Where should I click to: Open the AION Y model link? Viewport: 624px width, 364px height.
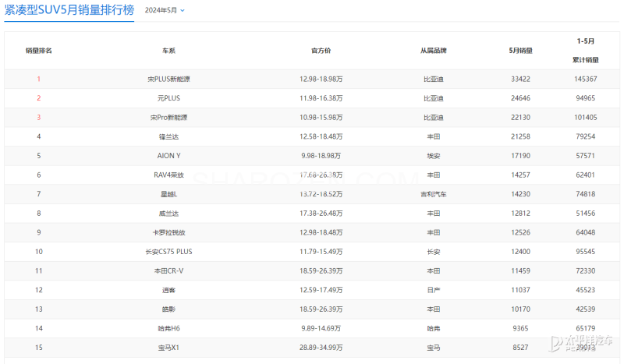[168, 156]
